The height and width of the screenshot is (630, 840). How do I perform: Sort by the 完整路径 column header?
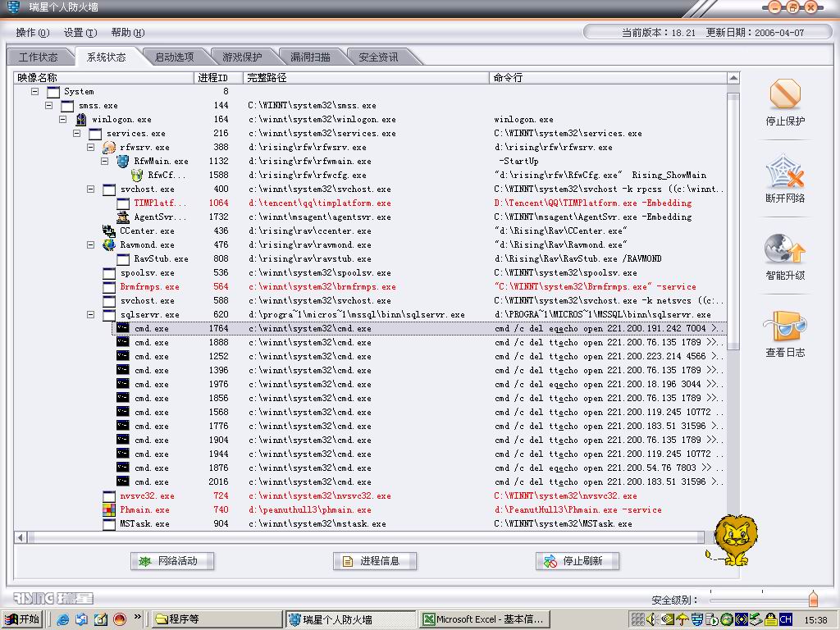click(366, 78)
